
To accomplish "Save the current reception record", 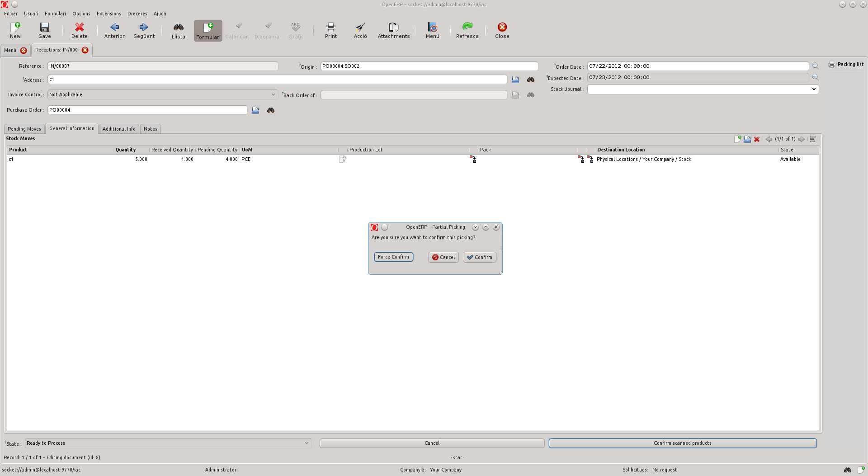I will tap(45, 30).
